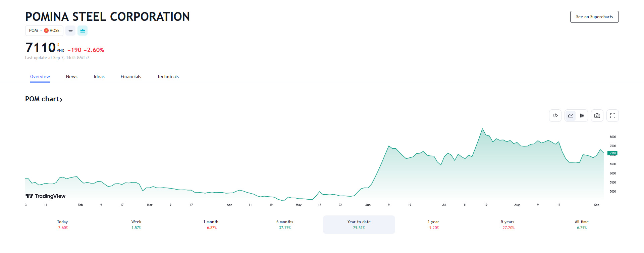Click the large 7110 price value
644x253 pixels.
(41, 48)
